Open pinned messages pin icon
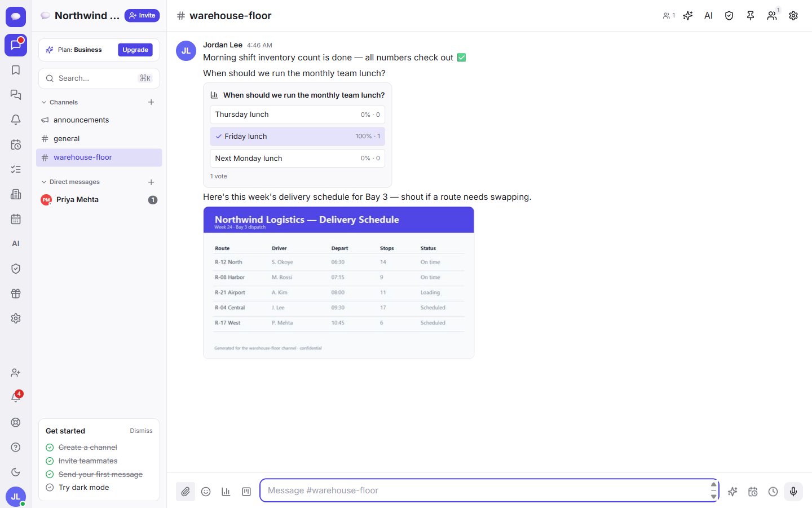The width and height of the screenshot is (812, 508). tap(751, 16)
